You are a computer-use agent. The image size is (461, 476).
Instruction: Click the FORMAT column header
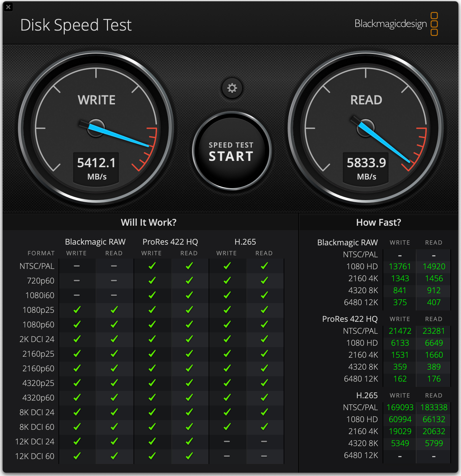[41, 253]
